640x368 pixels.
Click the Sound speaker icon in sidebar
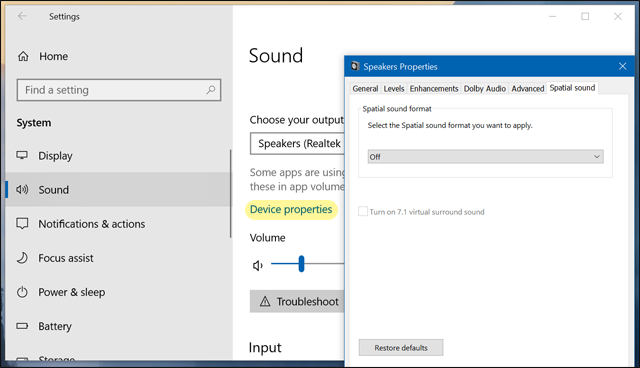tap(22, 189)
